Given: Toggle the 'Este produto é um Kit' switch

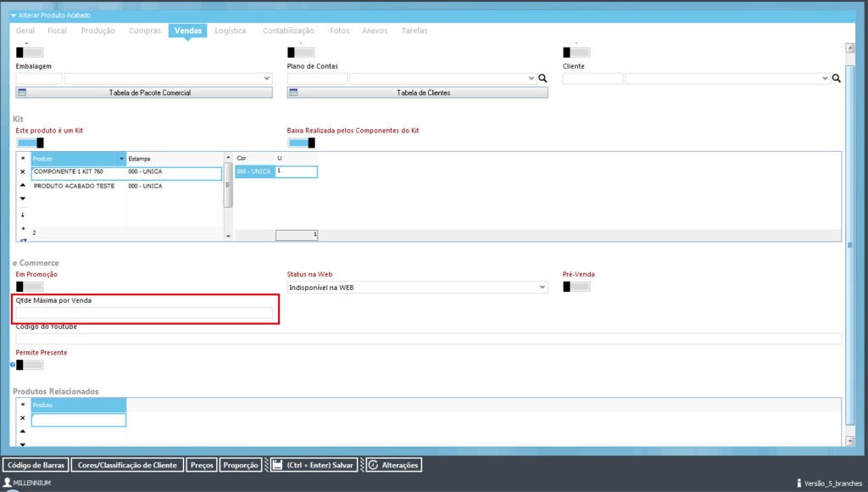Looking at the screenshot, I should [30, 143].
